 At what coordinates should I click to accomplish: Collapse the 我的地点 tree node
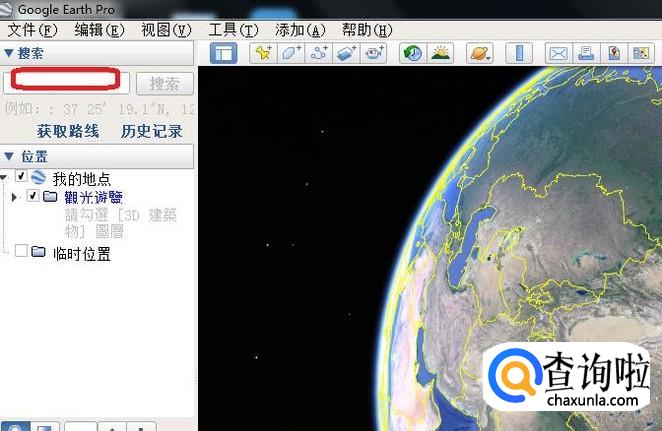point(3,178)
